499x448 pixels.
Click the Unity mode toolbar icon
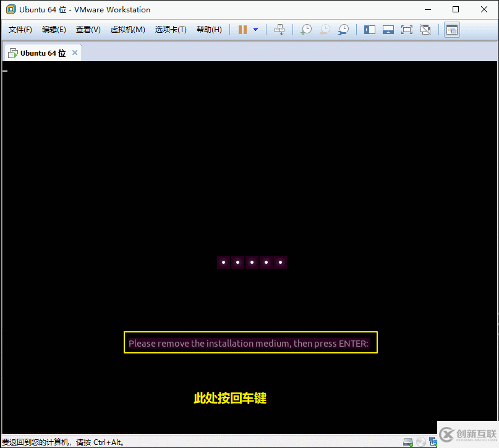pyautogui.click(x=425, y=30)
